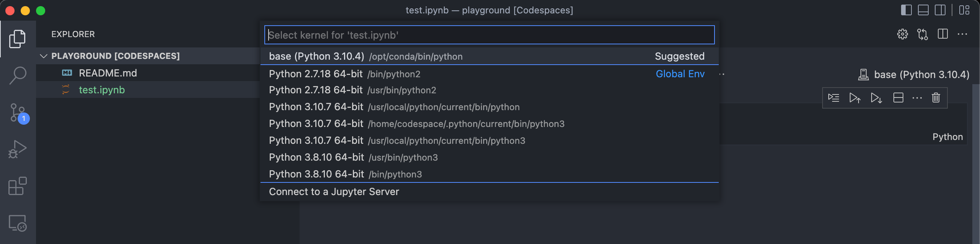980x244 pixels.
Task: Execute above cells
Action: point(855,98)
